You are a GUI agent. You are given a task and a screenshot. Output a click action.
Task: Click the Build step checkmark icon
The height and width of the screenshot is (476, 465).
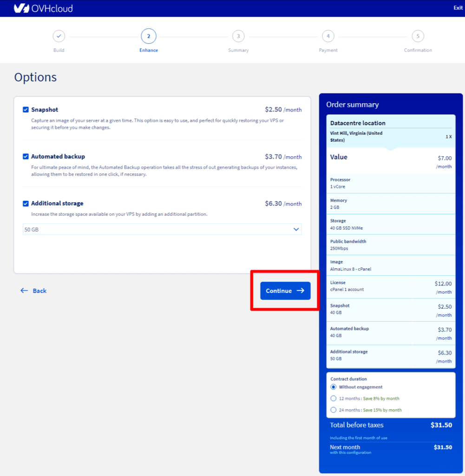59,36
